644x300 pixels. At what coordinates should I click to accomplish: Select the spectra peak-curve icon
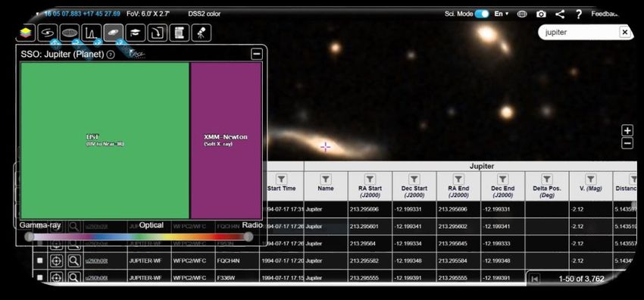pyautogui.click(x=91, y=33)
